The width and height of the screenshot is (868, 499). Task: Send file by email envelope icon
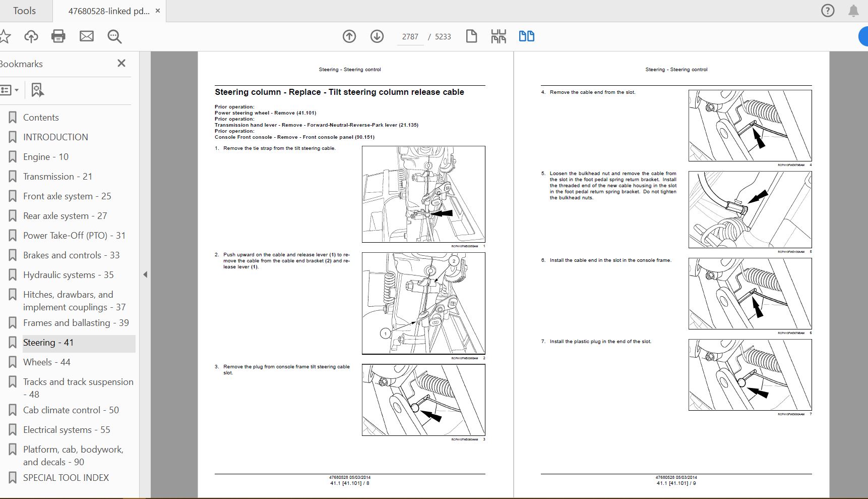pos(87,36)
